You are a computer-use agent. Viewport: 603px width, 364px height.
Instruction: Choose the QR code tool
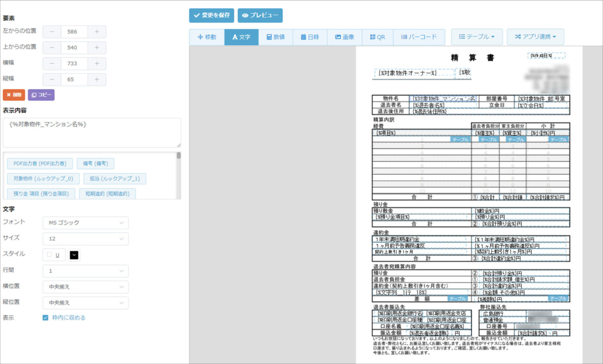(377, 37)
